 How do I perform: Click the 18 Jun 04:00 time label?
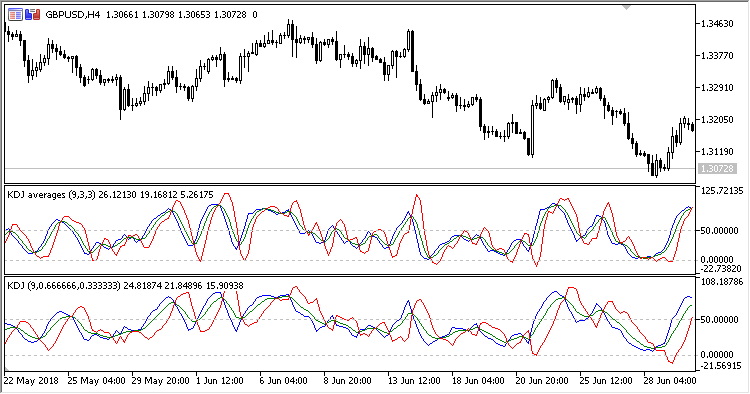click(x=478, y=381)
